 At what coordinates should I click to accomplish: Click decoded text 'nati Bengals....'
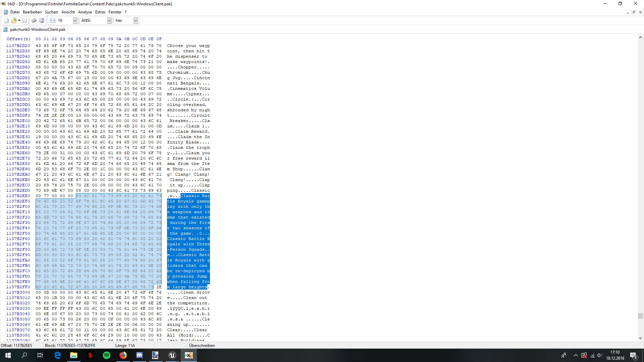[x=189, y=83]
